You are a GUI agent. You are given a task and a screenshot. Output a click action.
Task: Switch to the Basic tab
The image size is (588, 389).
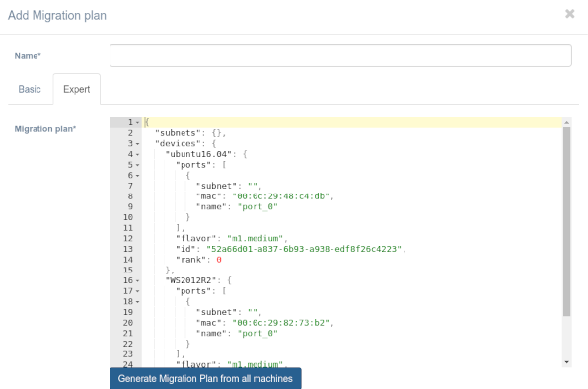[x=30, y=89]
